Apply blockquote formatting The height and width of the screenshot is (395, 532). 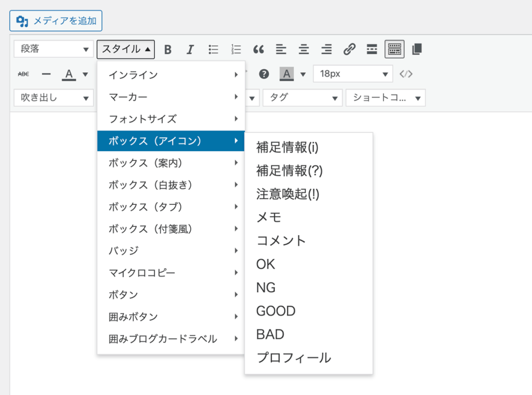[x=259, y=49]
